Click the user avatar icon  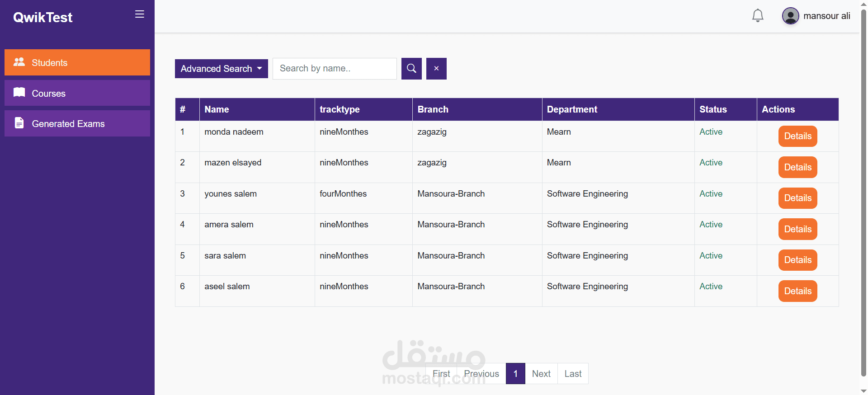click(x=790, y=16)
